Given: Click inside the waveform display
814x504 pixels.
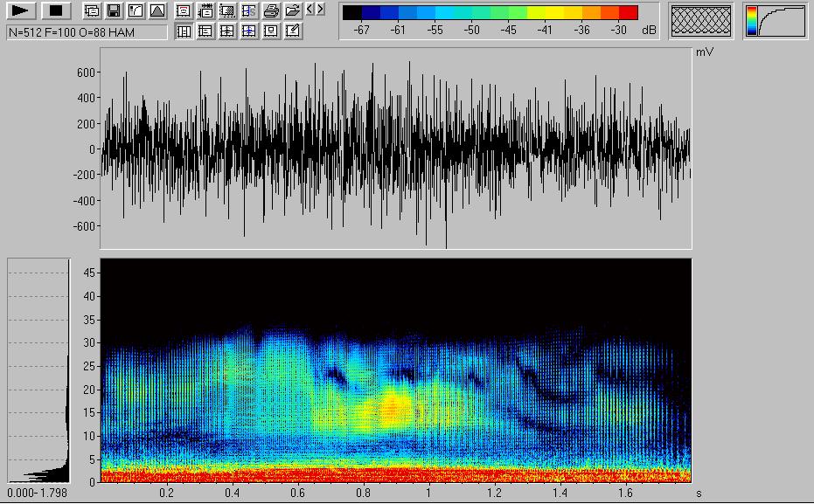Looking at the screenshot, I should [x=395, y=148].
